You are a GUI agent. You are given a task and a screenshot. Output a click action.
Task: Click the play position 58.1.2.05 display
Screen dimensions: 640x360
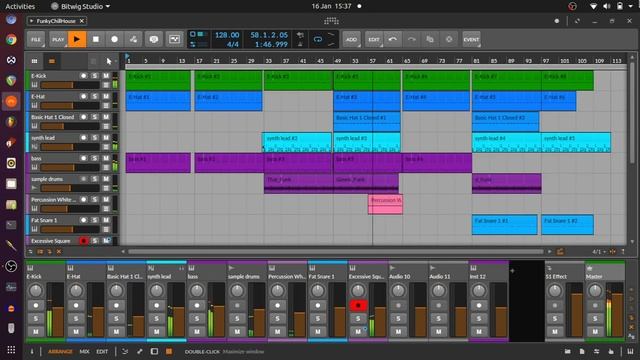point(269,35)
